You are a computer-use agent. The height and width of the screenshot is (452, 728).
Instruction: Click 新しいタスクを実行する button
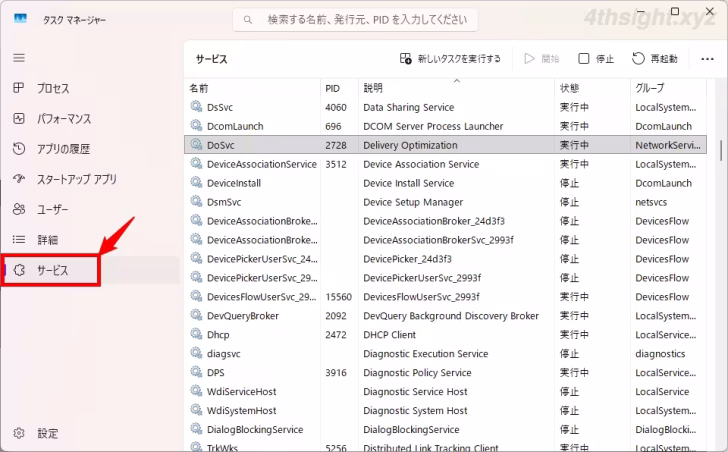point(450,59)
